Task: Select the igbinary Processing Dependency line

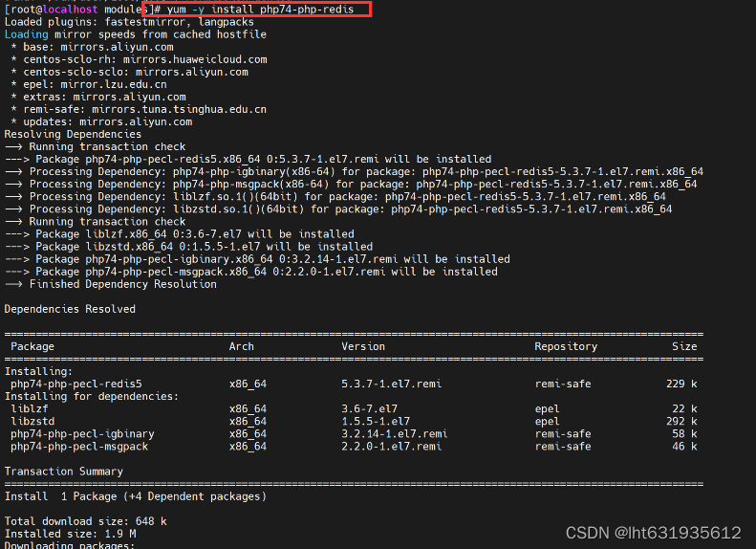Action: tap(355, 172)
